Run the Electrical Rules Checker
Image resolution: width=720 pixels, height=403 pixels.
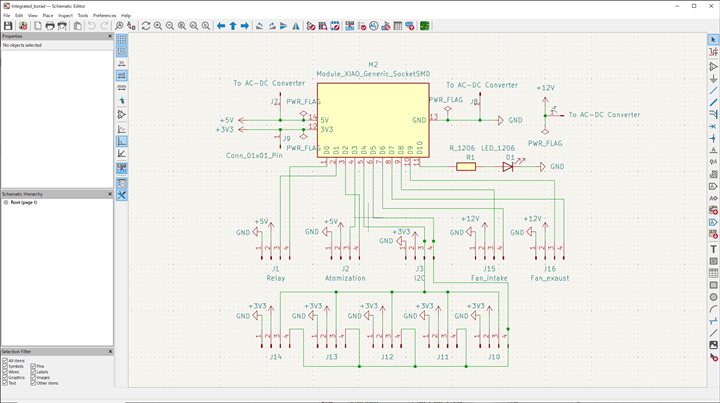tap(362, 26)
